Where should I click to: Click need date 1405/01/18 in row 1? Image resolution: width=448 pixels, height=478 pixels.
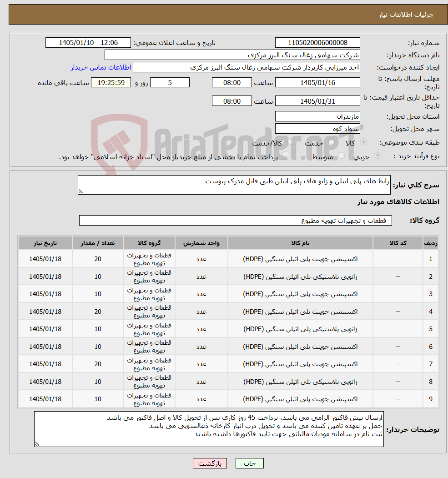click(45, 259)
